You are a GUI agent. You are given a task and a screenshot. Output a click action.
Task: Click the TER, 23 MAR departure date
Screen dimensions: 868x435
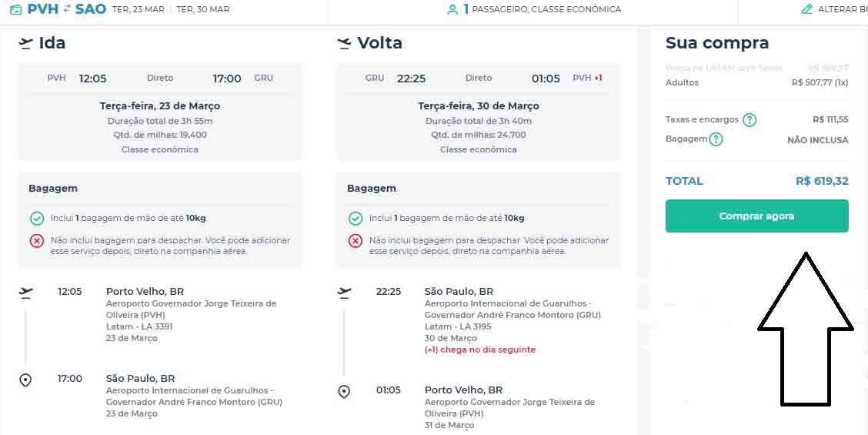click(139, 9)
